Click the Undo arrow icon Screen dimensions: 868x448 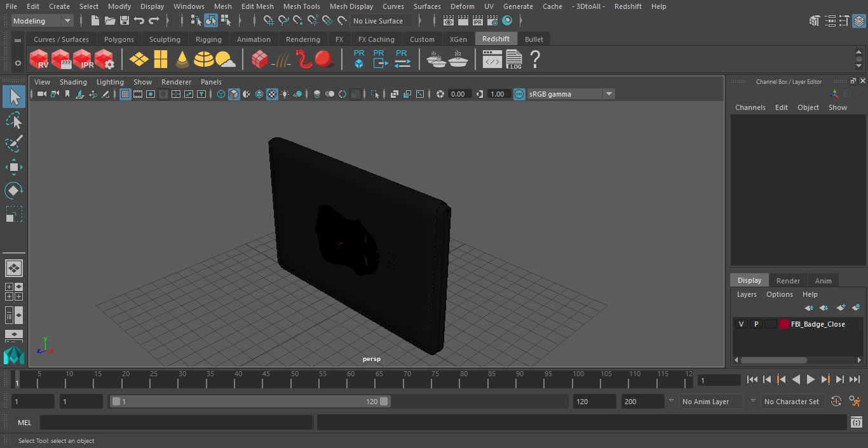coord(139,21)
